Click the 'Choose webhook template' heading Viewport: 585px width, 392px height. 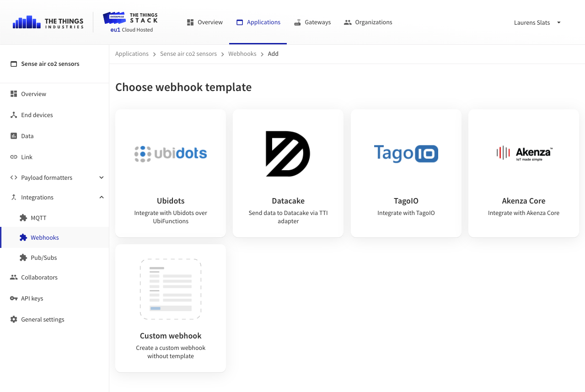pos(183,87)
